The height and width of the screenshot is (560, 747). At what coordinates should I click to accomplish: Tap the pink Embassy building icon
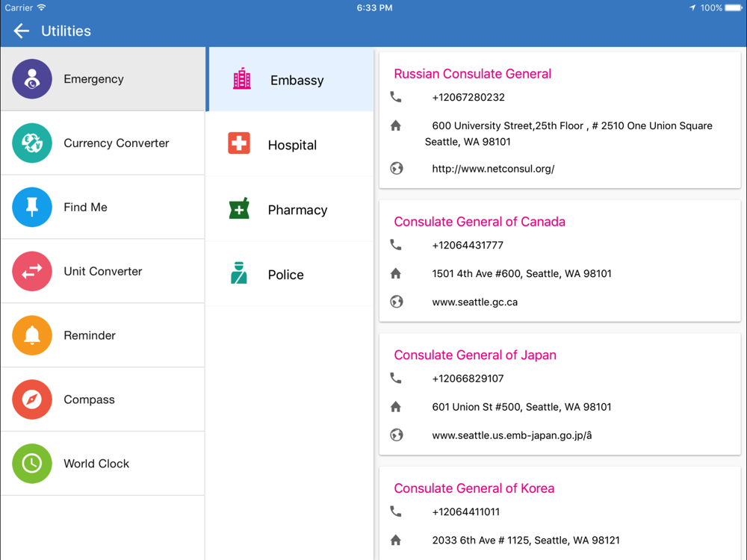242,79
